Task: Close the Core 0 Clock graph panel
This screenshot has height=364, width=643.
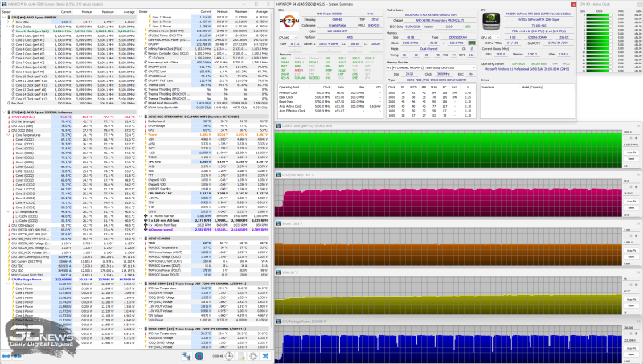Action: [x=638, y=126]
